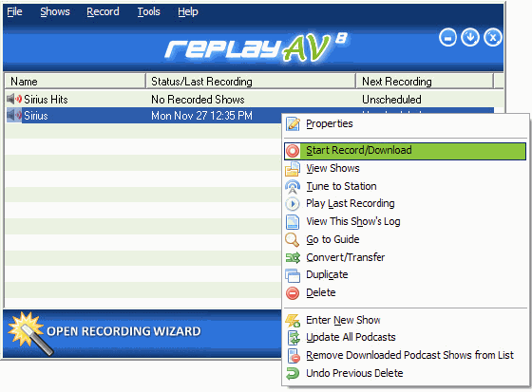Open the Tools menu
532x392 pixels.
(148, 12)
